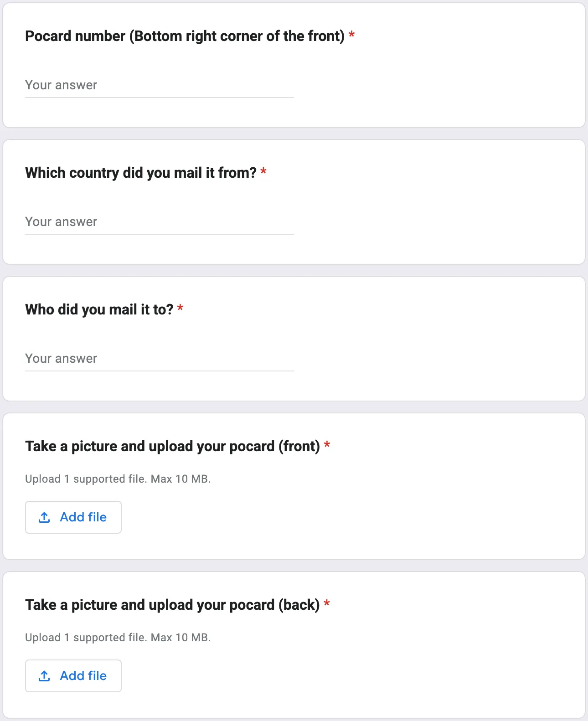The height and width of the screenshot is (721, 588).
Task: Add file for pocard back picture
Action: click(x=73, y=676)
